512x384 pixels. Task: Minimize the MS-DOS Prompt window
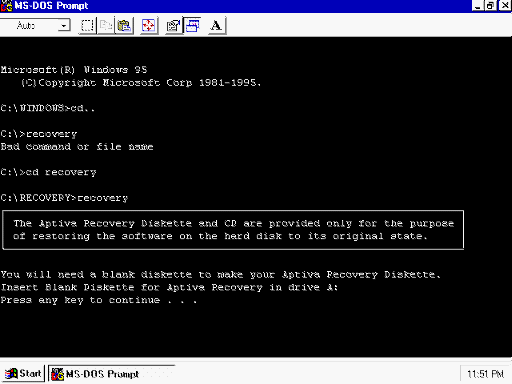pyautogui.click(x=478, y=6)
